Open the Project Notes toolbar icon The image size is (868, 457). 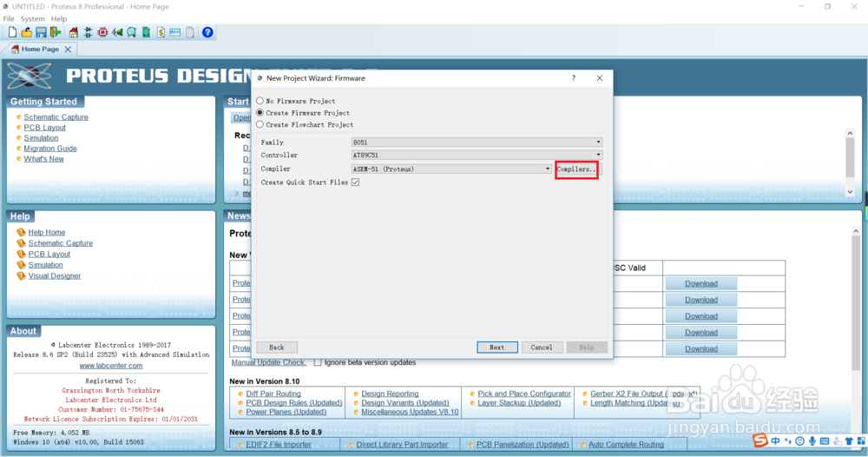click(x=190, y=33)
